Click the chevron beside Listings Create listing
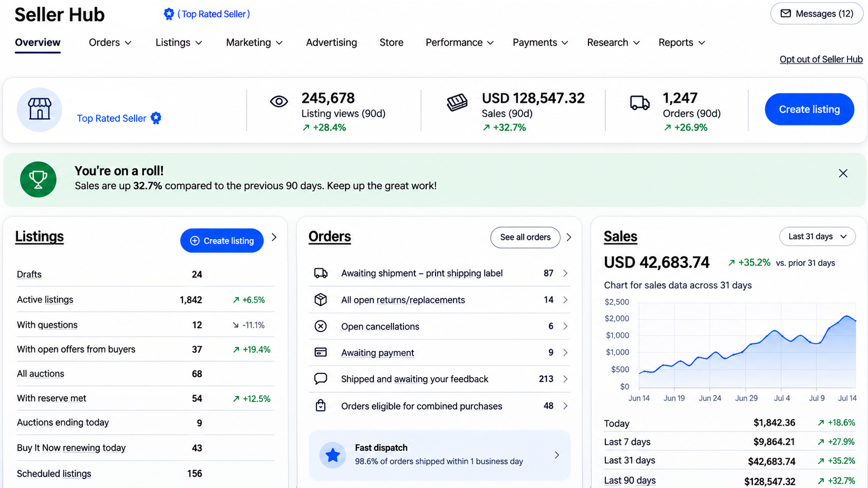Viewport: 868px width, 488px height. [274, 237]
